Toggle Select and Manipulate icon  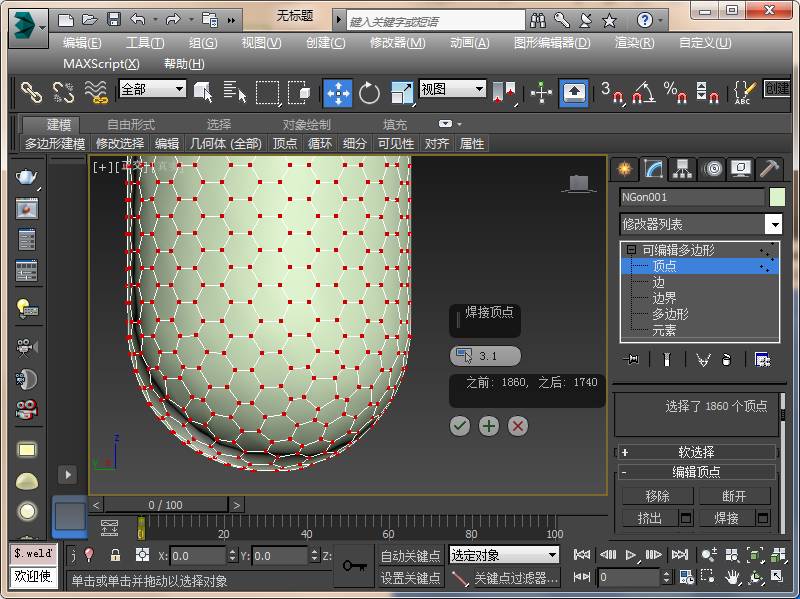541,93
